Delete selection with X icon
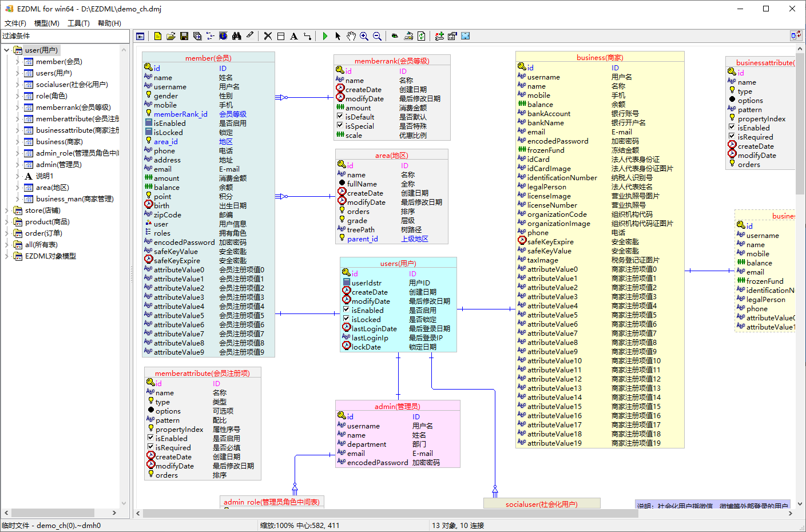Viewport: 806px width, 532px height. (268, 36)
